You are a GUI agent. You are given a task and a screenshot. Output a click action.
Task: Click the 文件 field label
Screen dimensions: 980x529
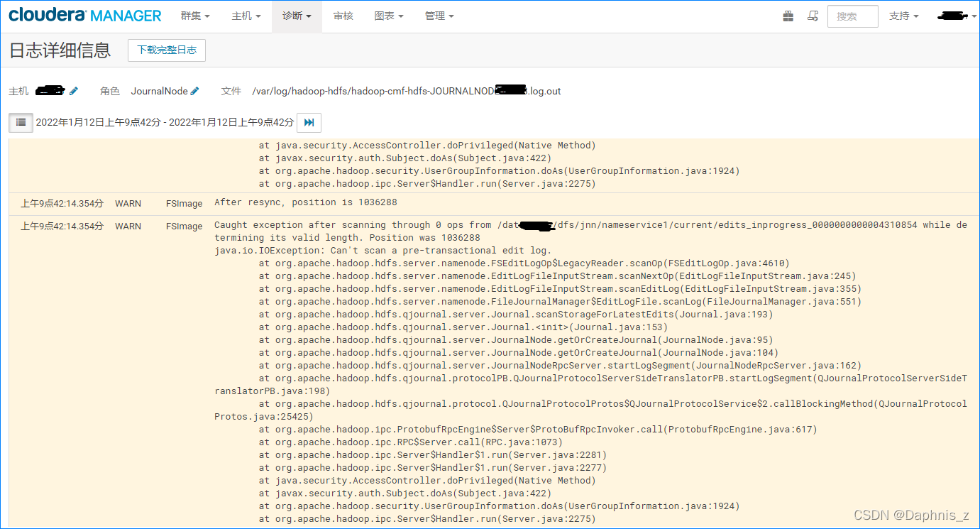231,91
